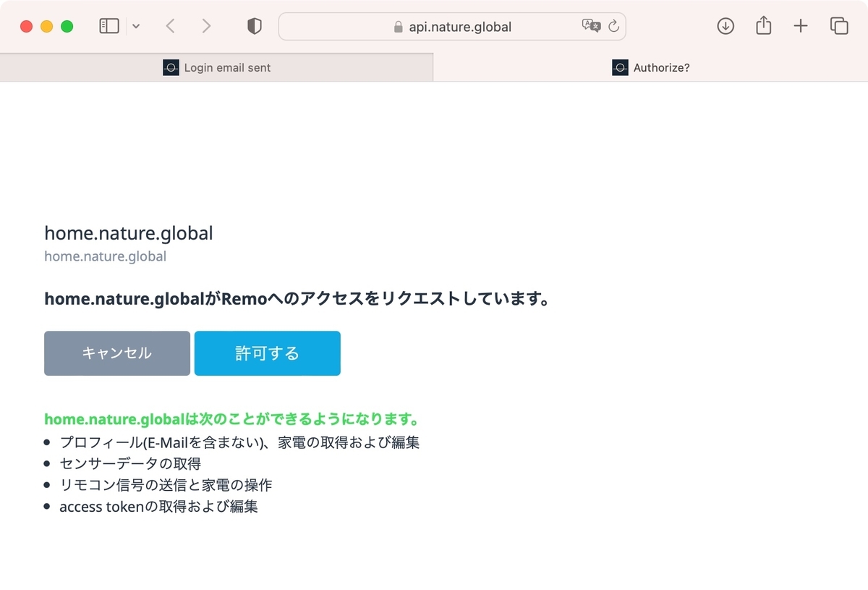
Task: Open the page translation icon
Action: click(x=591, y=26)
